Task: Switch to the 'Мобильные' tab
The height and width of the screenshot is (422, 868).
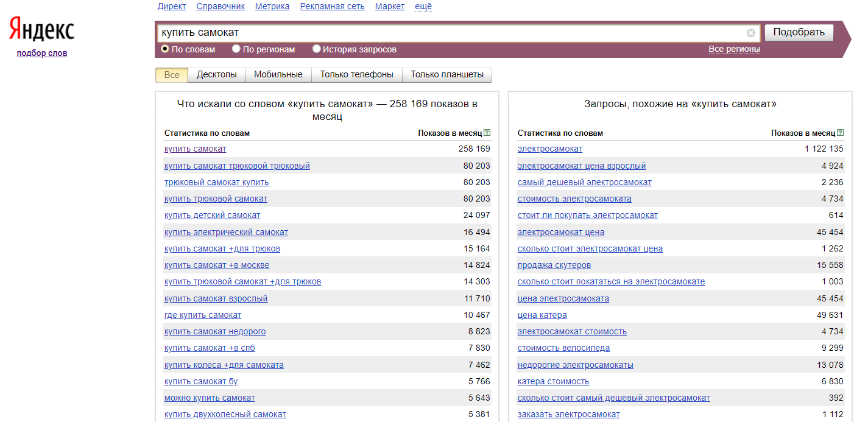Action: click(x=278, y=75)
